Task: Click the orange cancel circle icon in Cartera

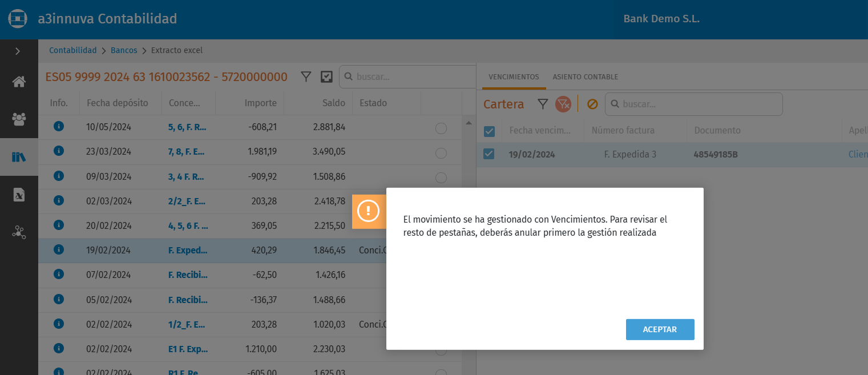Action: click(592, 104)
